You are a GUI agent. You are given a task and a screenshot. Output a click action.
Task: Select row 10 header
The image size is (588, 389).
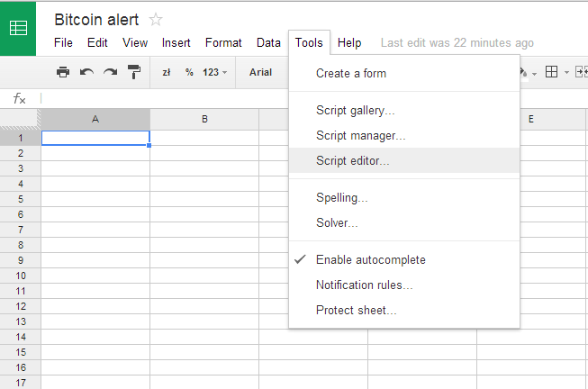pos(21,276)
